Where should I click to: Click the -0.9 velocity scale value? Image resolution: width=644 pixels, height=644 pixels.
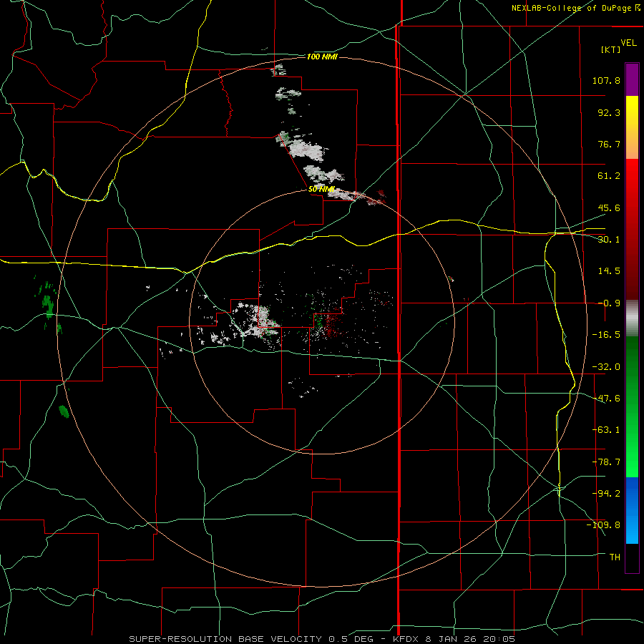coord(609,303)
